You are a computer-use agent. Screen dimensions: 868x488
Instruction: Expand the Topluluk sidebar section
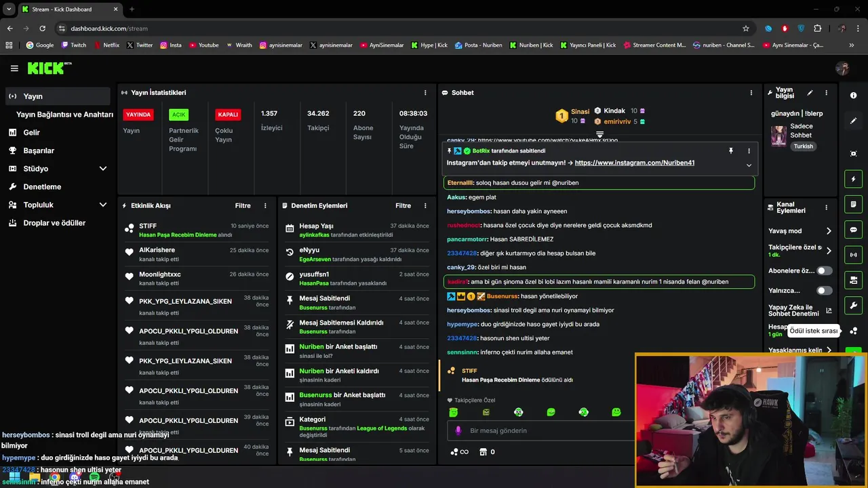pyautogui.click(x=103, y=205)
